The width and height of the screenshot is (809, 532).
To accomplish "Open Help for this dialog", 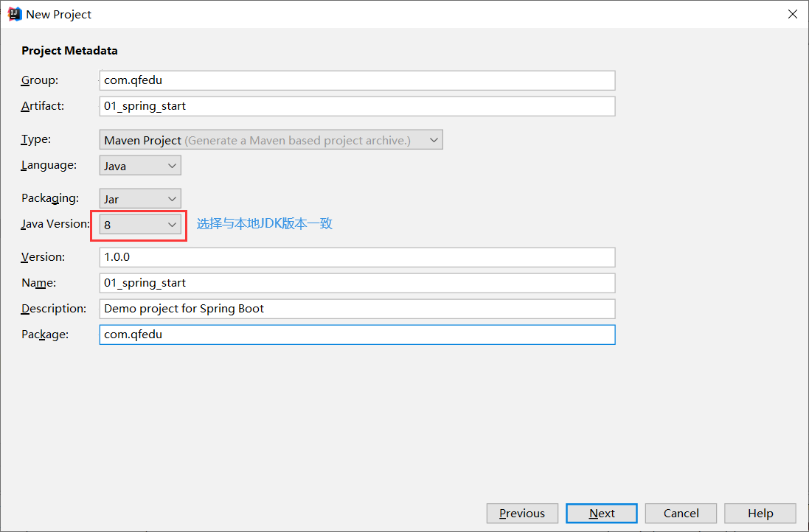I will pos(760,514).
